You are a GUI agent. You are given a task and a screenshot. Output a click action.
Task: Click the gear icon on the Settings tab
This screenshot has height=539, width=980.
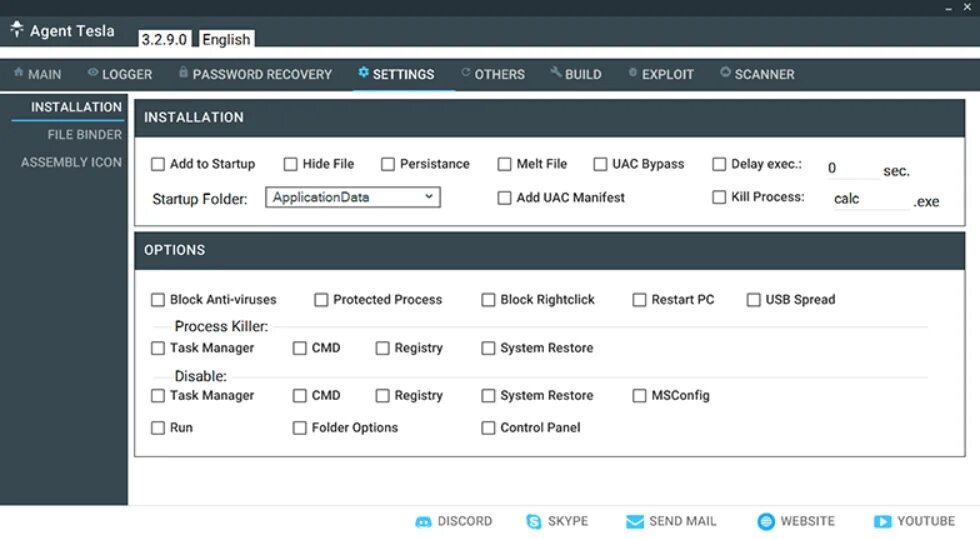point(363,73)
